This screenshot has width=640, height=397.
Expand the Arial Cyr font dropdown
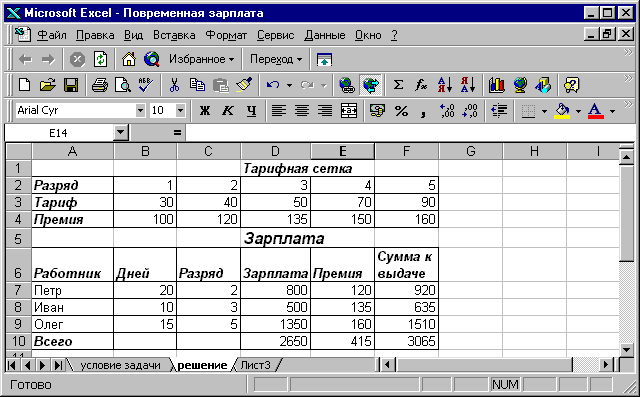click(140, 111)
